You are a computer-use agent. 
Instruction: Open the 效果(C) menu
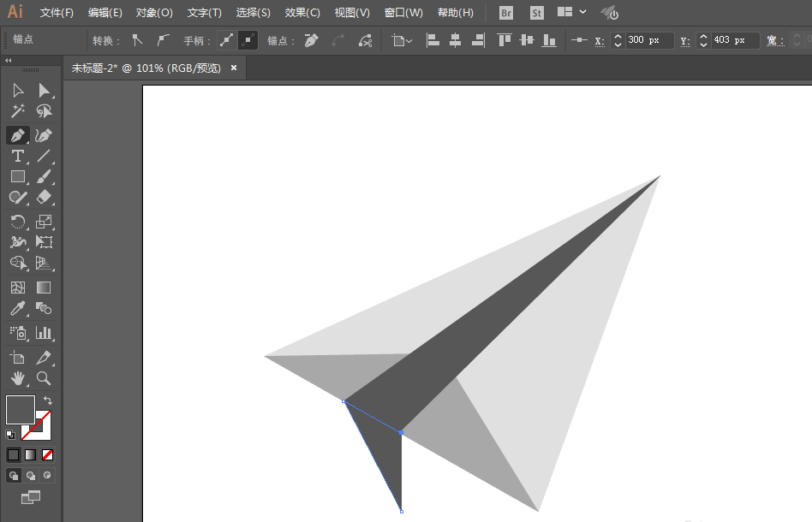[x=302, y=13]
